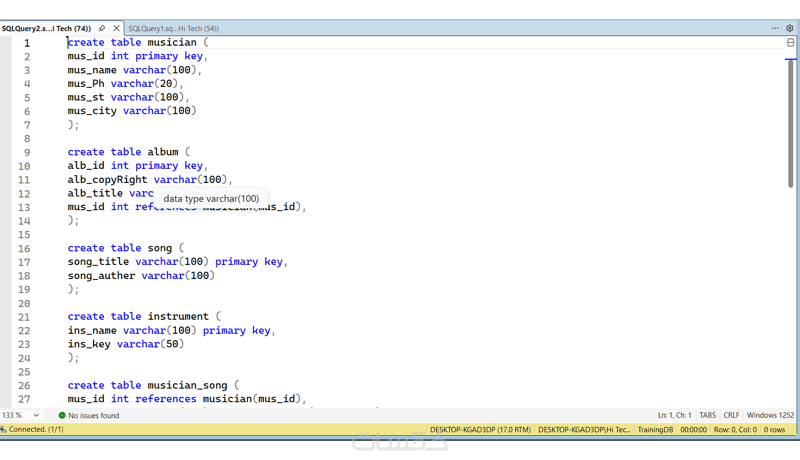
Task: Click line number 20 in the gutter
Action: (x=24, y=303)
